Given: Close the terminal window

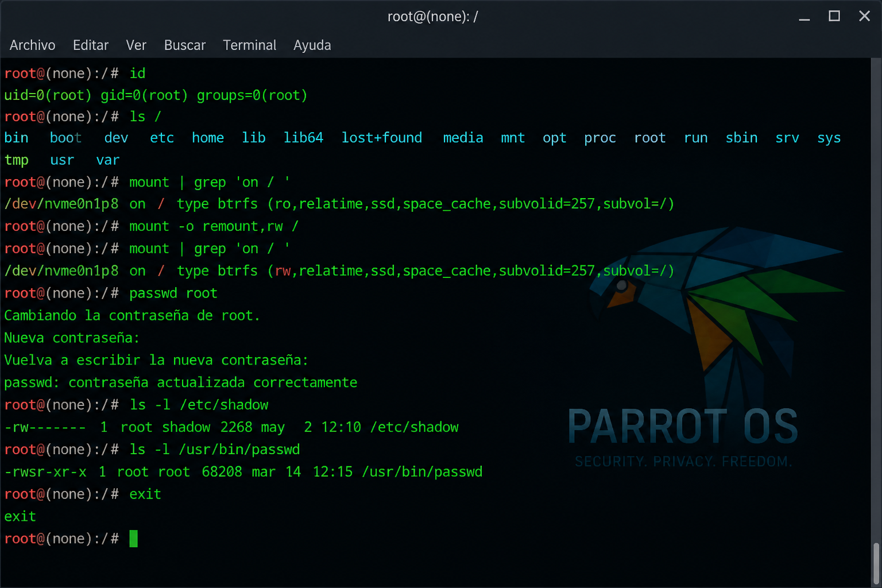Looking at the screenshot, I should pos(864,16).
